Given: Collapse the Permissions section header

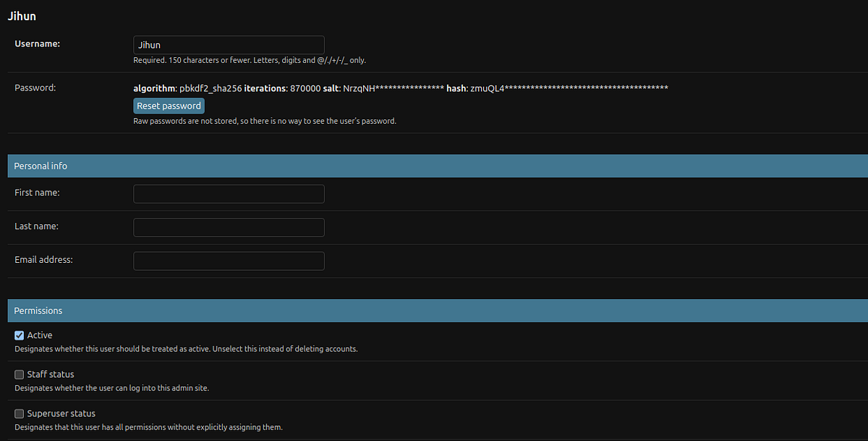Looking at the screenshot, I should (x=38, y=310).
